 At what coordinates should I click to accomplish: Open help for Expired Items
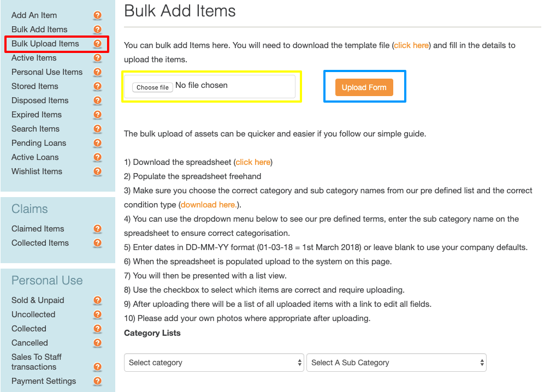[97, 115]
